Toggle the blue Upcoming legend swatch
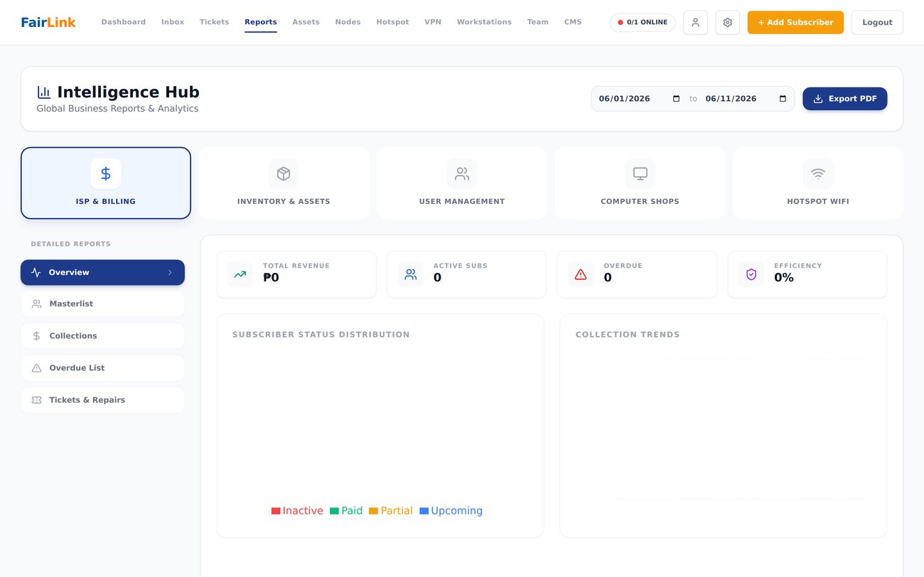Image resolution: width=924 pixels, height=577 pixels. click(x=424, y=511)
